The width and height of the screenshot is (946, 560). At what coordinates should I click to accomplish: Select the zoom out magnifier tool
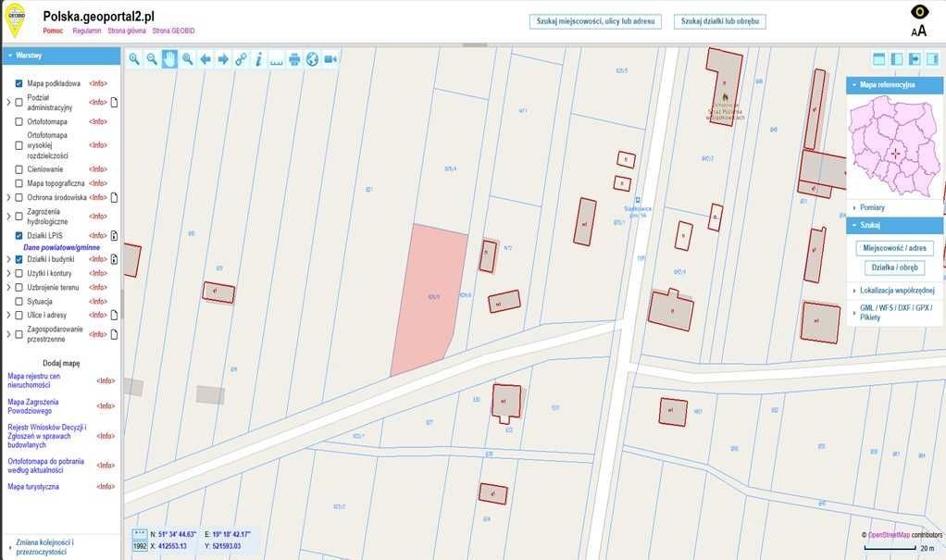152,59
